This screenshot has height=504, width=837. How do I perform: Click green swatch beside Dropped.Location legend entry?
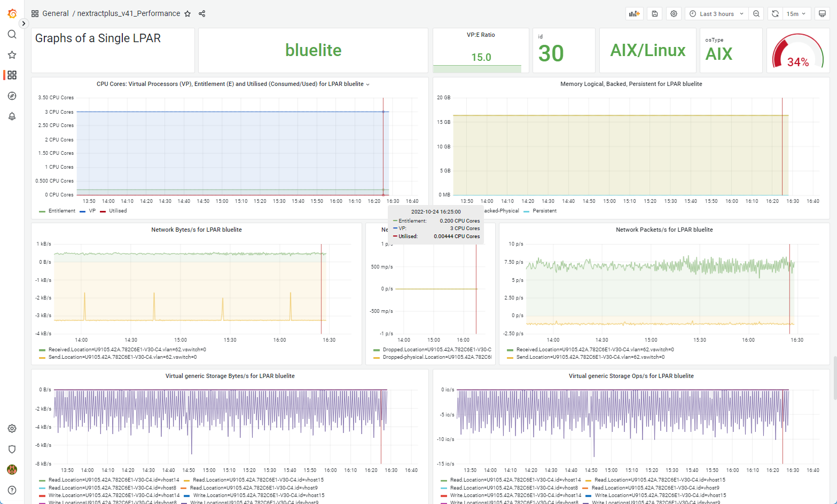click(x=377, y=350)
